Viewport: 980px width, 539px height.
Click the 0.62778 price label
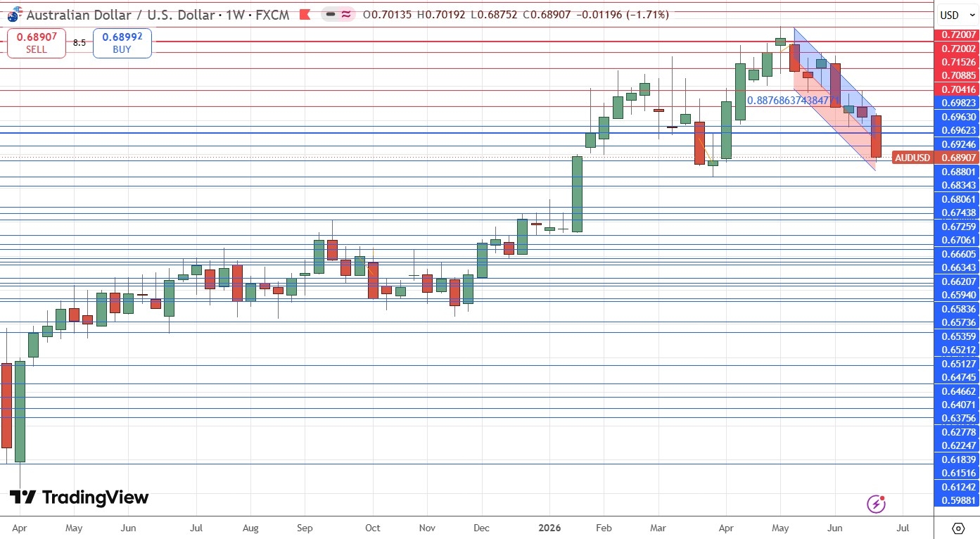(x=957, y=432)
